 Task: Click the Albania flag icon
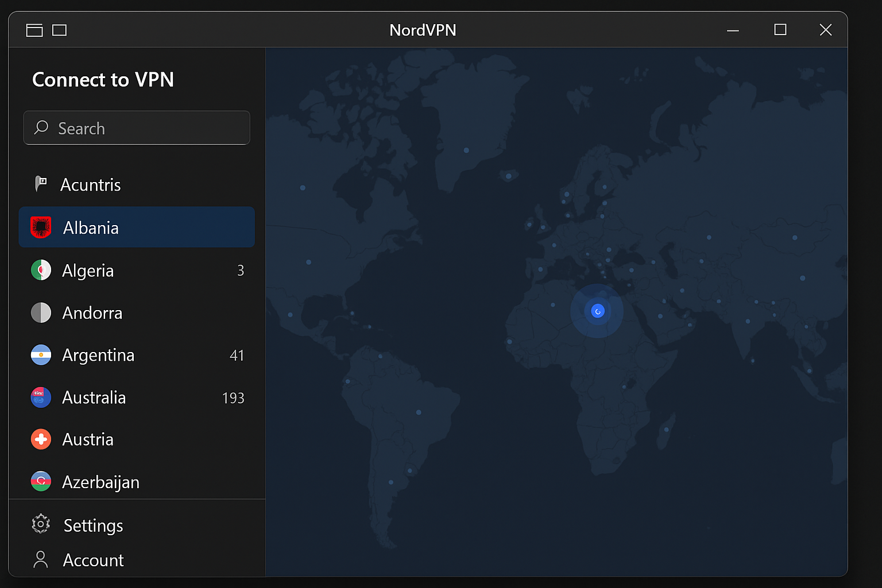(x=41, y=227)
